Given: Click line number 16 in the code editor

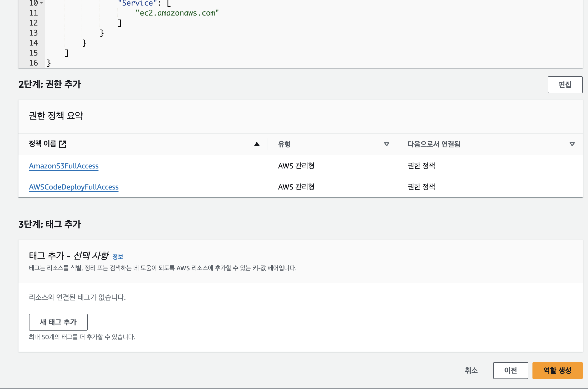Looking at the screenshot, I should click(33, 63).
